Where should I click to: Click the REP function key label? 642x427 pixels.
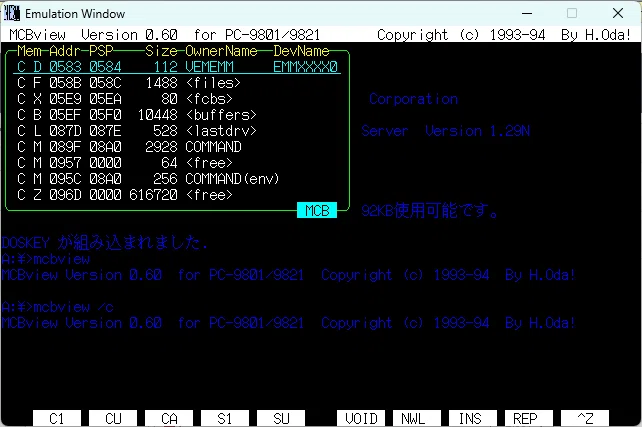pyautogui.click(x=529, y=418)
